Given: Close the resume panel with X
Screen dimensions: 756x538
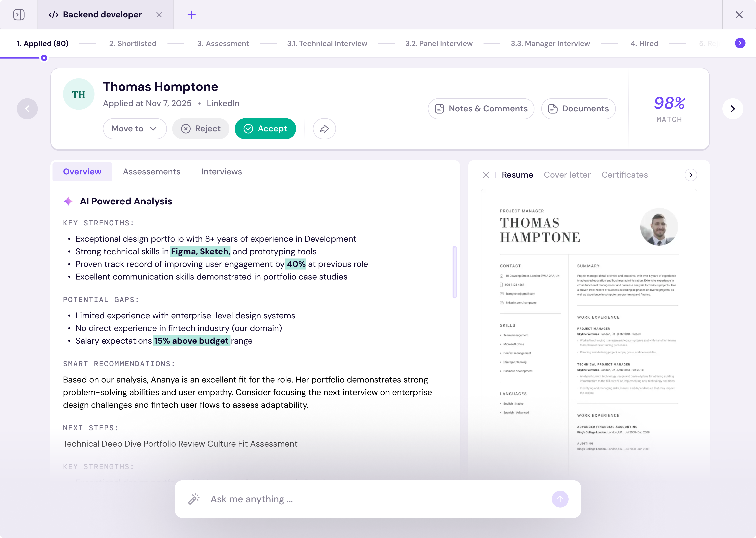Looking at the screenshot, I should [x=486, y=175].
